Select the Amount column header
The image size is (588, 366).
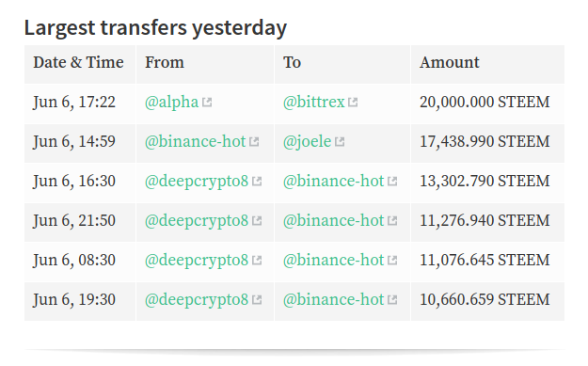[x=450, y=62]
